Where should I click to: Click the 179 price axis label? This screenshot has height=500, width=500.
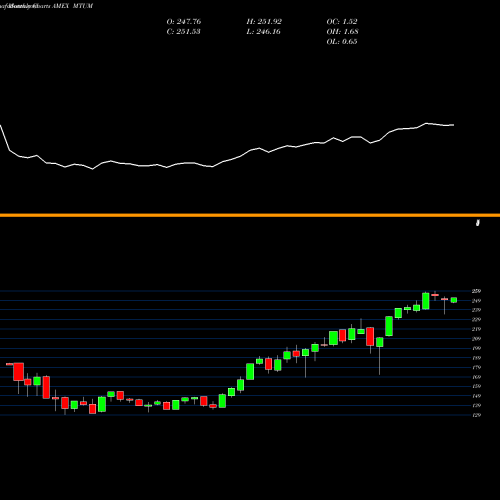pyautogui.click(x=476, y=367)
